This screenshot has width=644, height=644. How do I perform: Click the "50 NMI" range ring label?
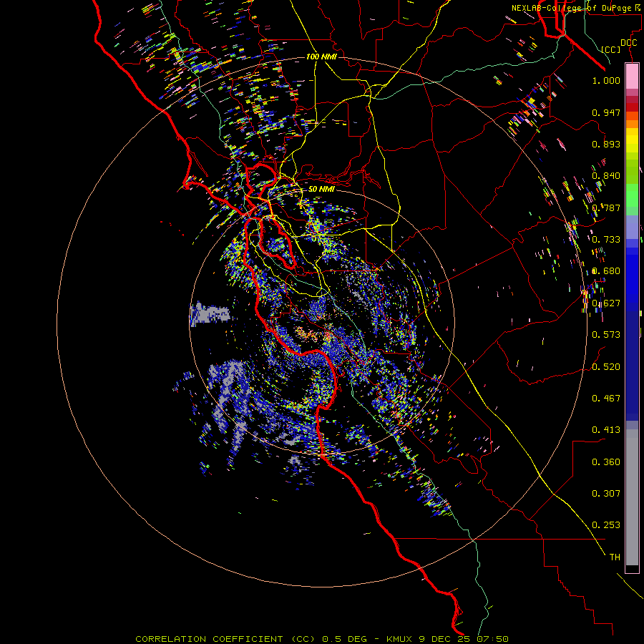point(321,189)
